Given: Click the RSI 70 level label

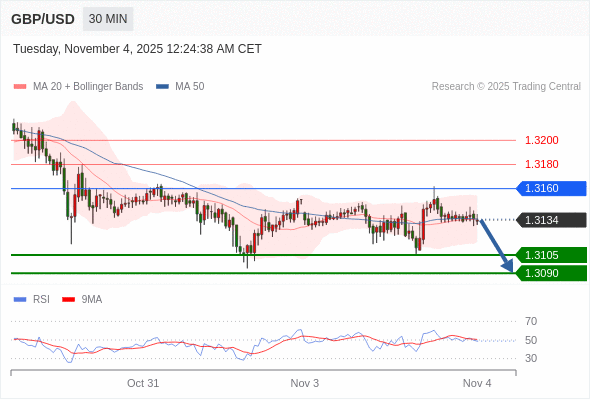Looking at the screenshot, I should pos(531,321).
